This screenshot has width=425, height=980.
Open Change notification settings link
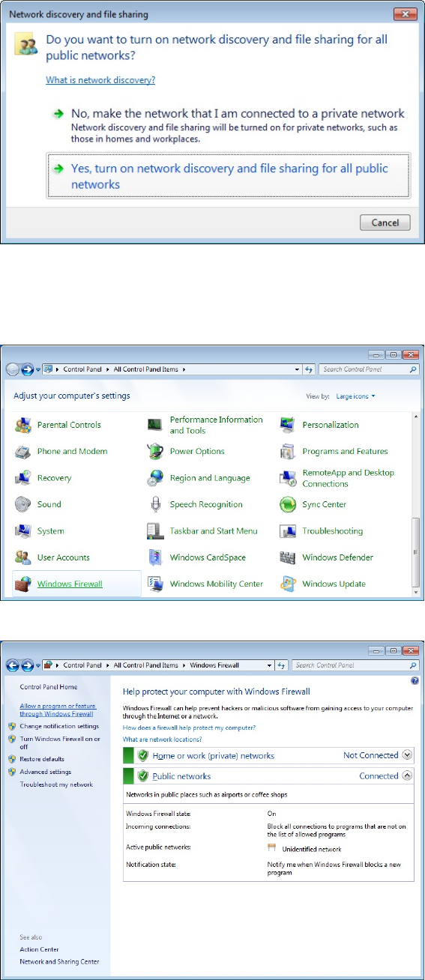pos(59,726)
